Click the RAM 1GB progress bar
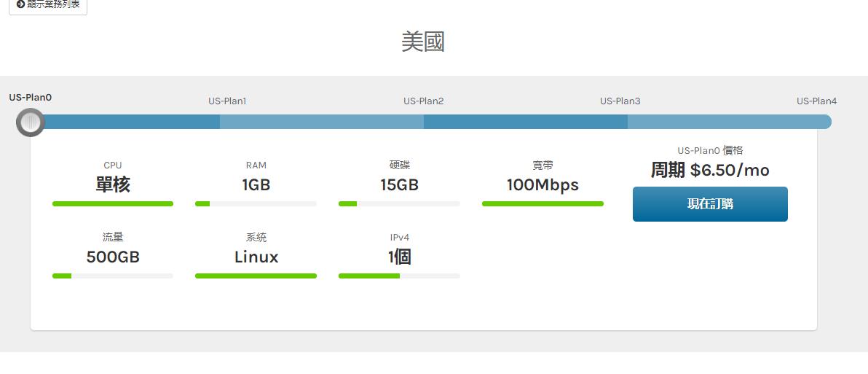868x374 pixels. click(256, 204)
